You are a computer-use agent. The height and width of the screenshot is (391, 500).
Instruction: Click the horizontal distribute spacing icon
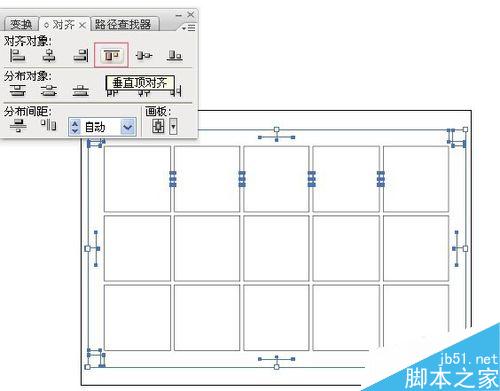49,125
